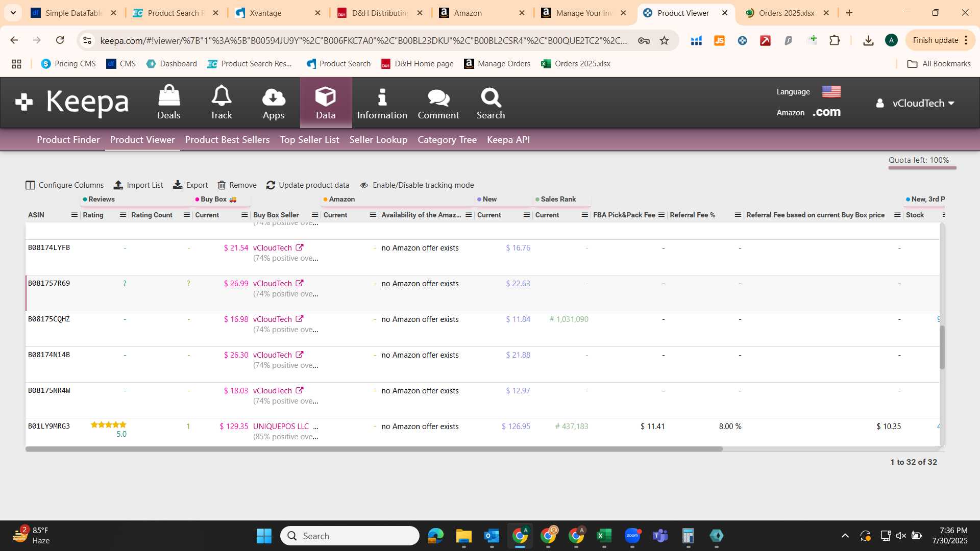Open external link icon in B081757R69 row

pos(300,283)
